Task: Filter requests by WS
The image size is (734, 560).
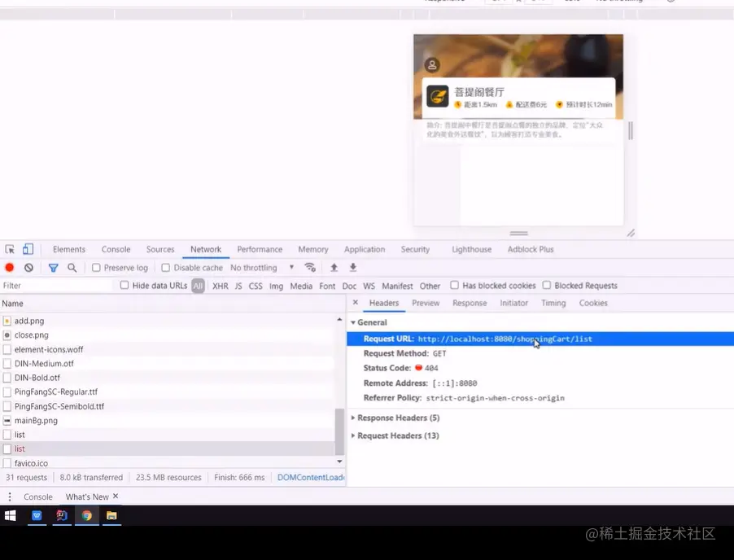Action: (x=369, y=286)
